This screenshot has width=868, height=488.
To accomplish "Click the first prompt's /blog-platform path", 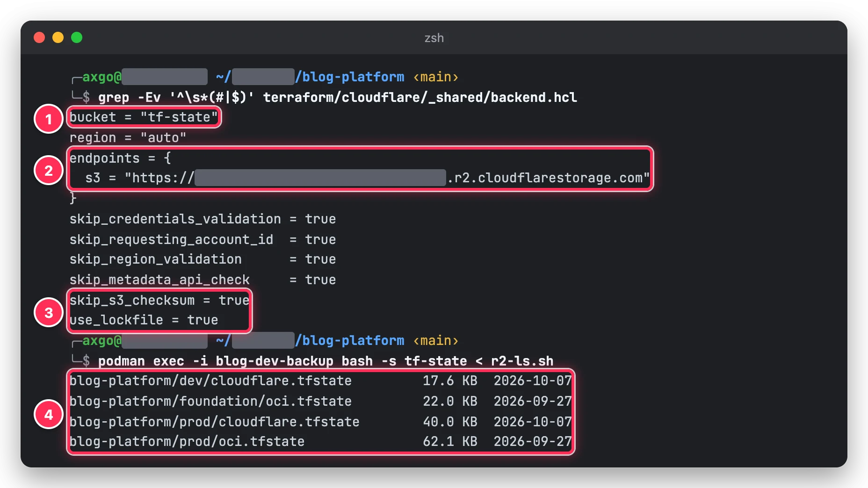I will tap(349, 77).
